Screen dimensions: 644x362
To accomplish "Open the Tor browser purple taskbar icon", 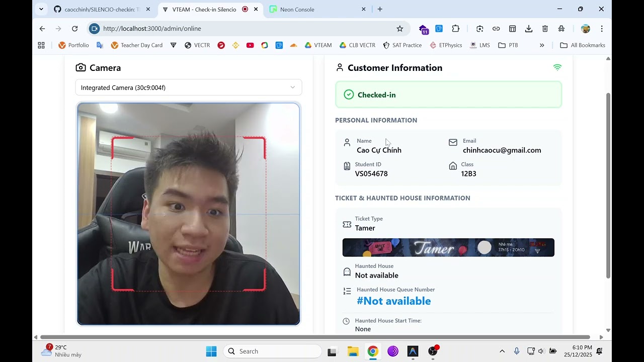I will point(393,351).
